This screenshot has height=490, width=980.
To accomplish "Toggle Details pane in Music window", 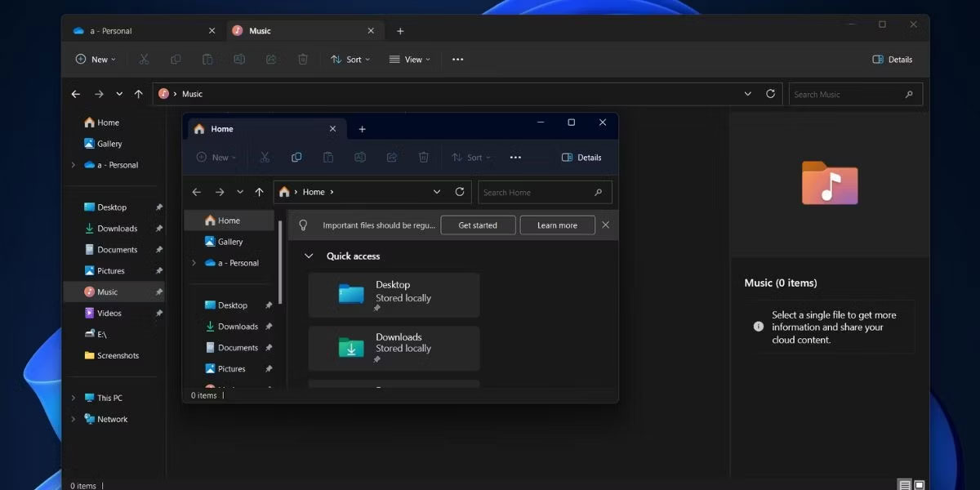I will coord(892,60).
